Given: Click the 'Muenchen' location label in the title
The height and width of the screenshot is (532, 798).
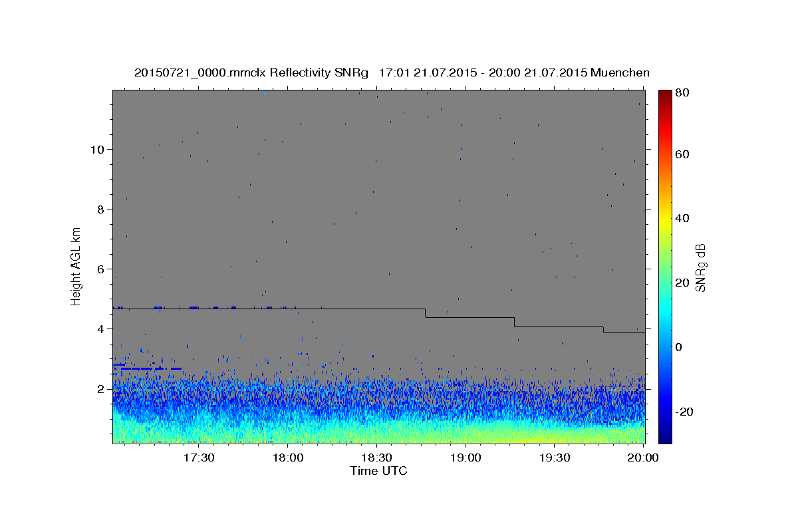Looking at the screenshot, I should (x=620, y=72).
